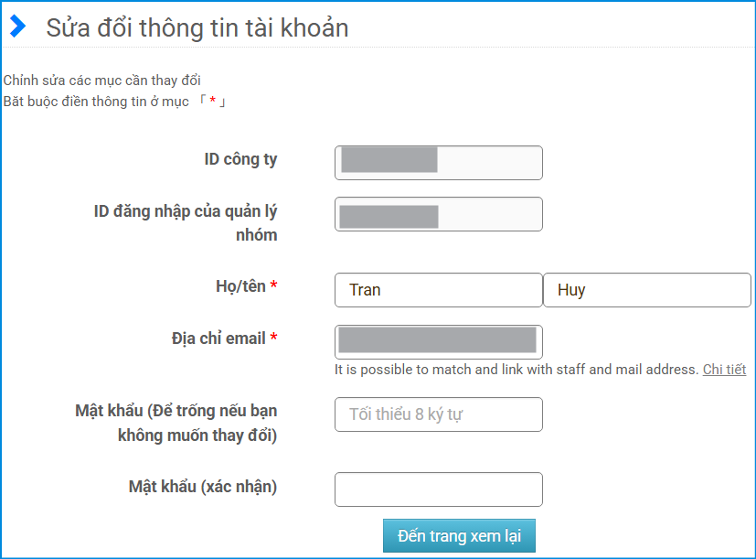Viewport: 756px width, 559px height.
Task: Click the blue chevron icon beside the heading
Action: point(17,27)
